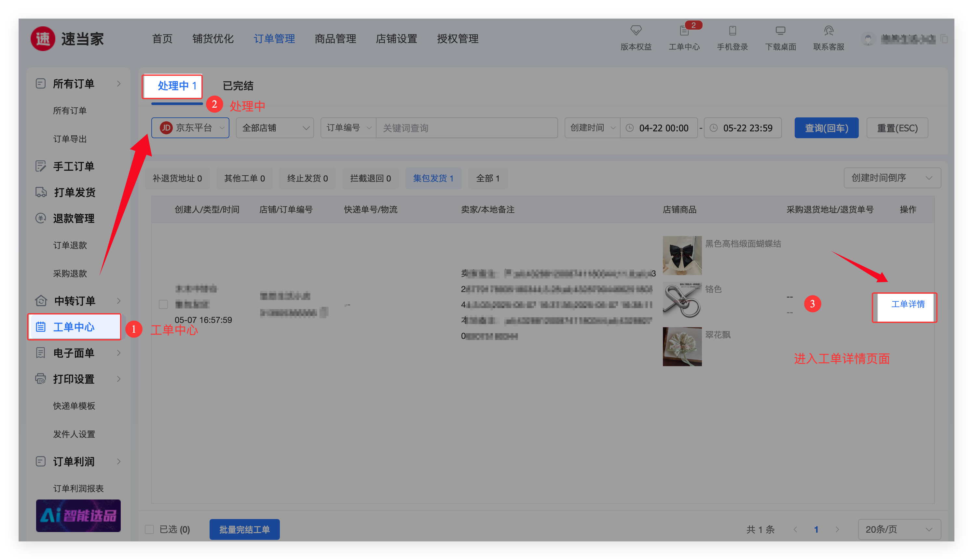Image resolution: width=973 pixels, height=560 pixels.
Task: Click the 关键词查询 input field
Action: coord(466,128)
